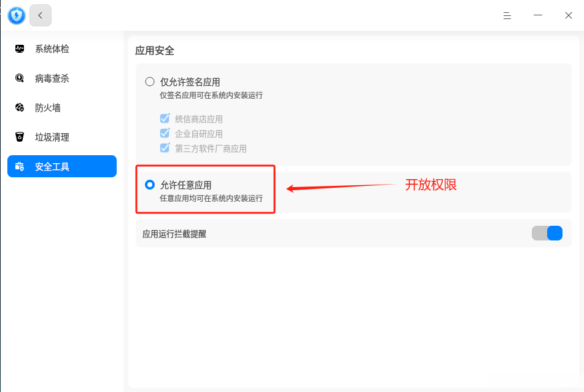The height and width of the screenshot is (392, 584).
Task: Click the security center shield logo icon
Action: 17,16
